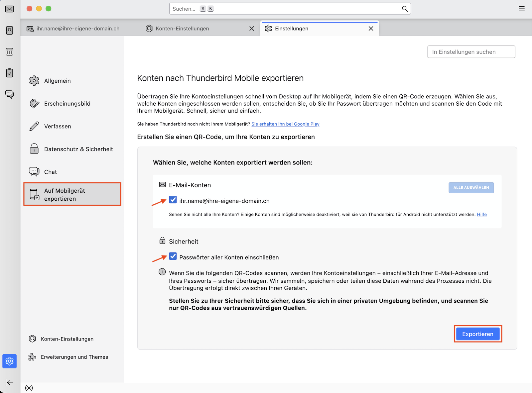Follow the Google Play download link
532x393 pixels.
tap(285, 124)
